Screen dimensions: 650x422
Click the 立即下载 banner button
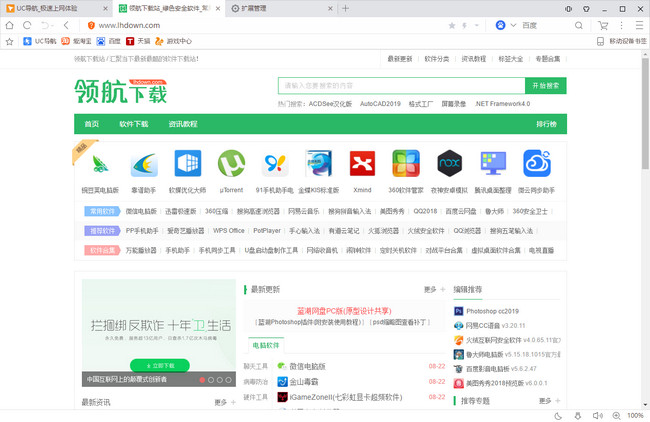(x=160, y=366)
